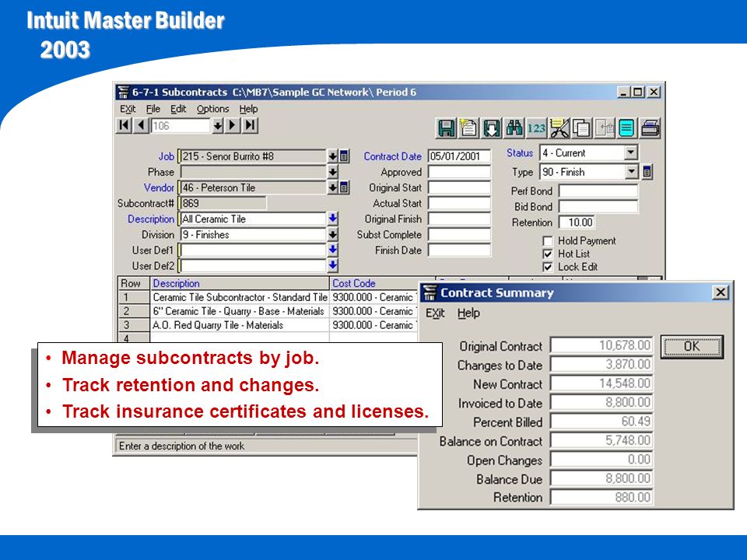
Task: Click the User Def1 input field
Action: [252, 250]
